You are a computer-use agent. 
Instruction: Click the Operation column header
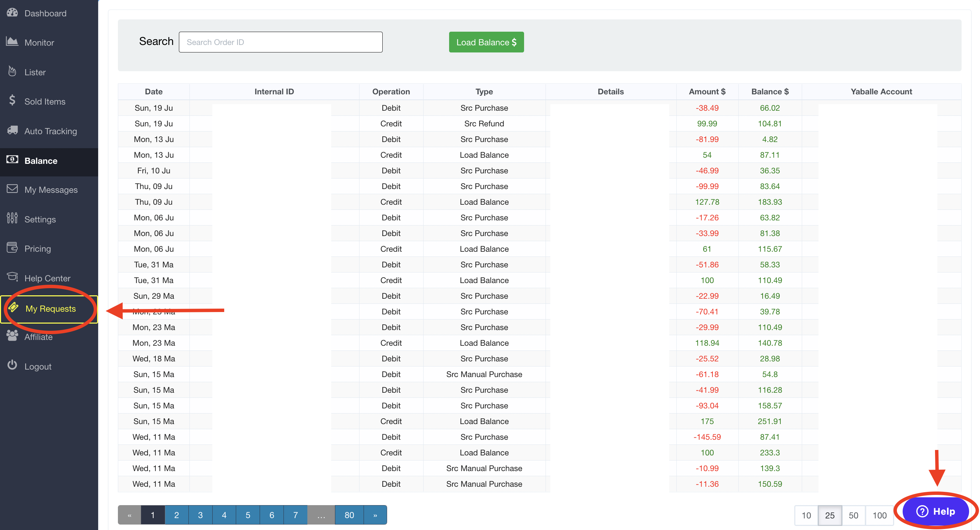[391, 92]
